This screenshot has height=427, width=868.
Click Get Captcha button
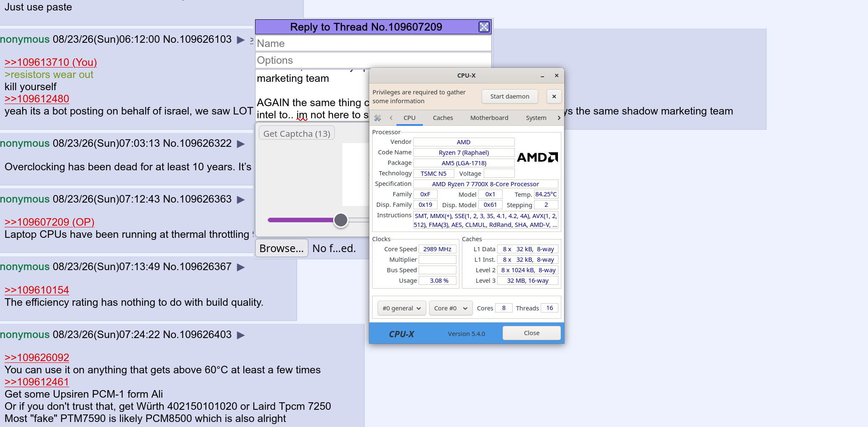click(x=297, y=133)
